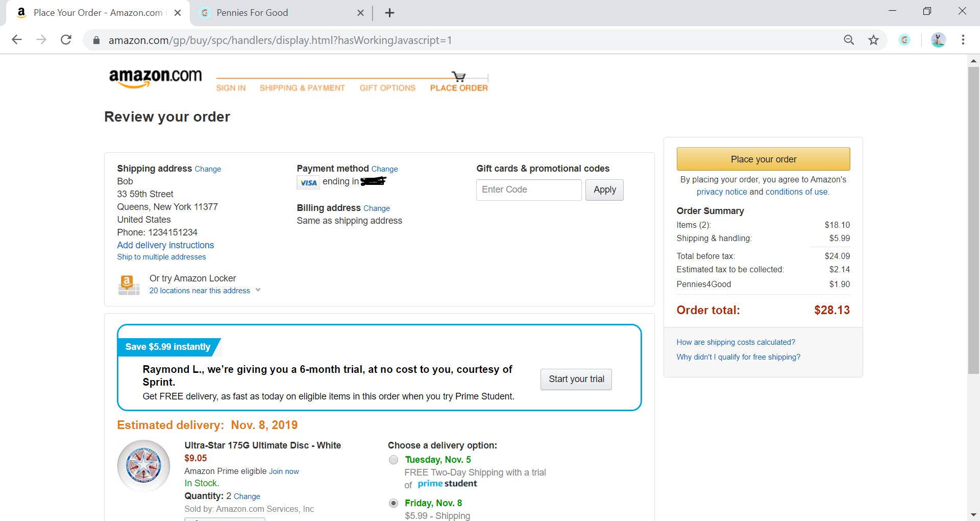Expand the 20 locker locations dropdown
980x521 pixels.
tap(205, 290)
